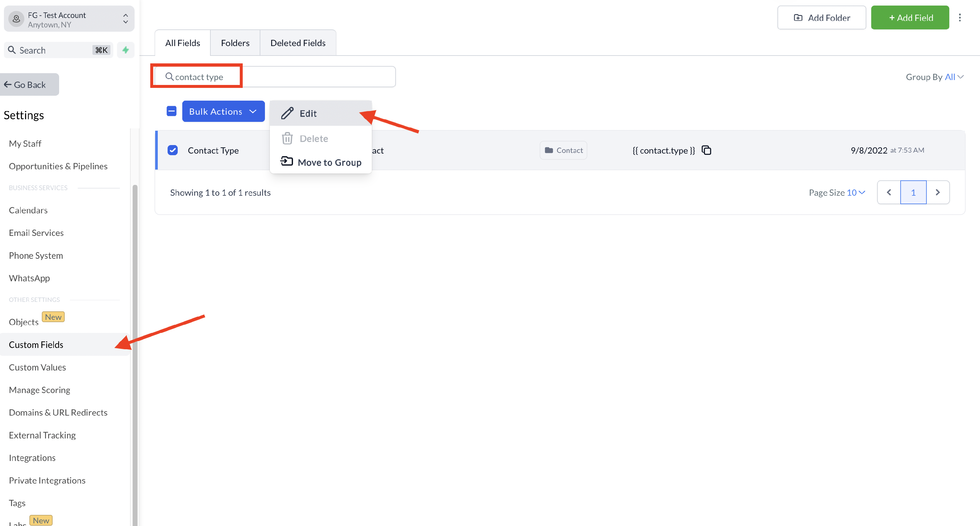Go to the previous page with the left chevron

889,192
